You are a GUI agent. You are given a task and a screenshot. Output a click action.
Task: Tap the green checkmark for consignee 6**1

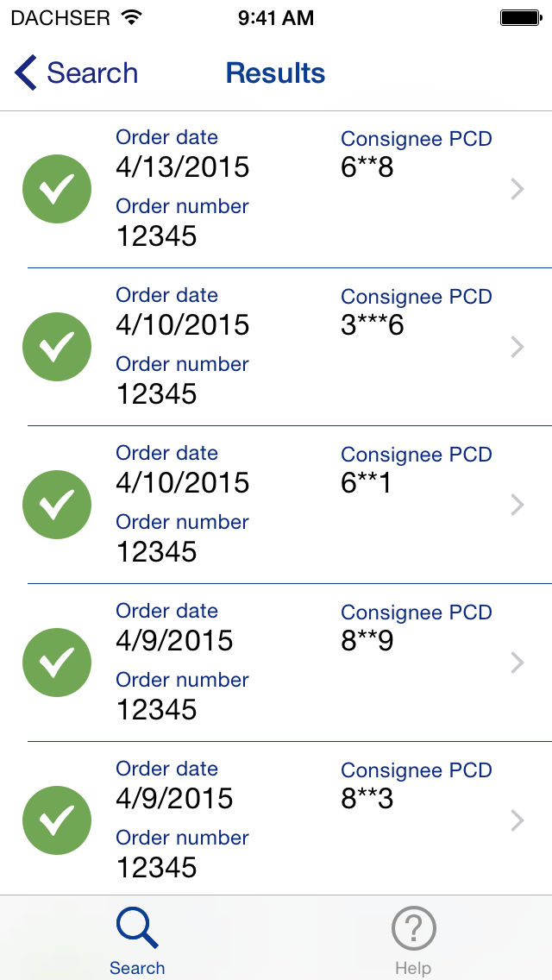(57, 505)
